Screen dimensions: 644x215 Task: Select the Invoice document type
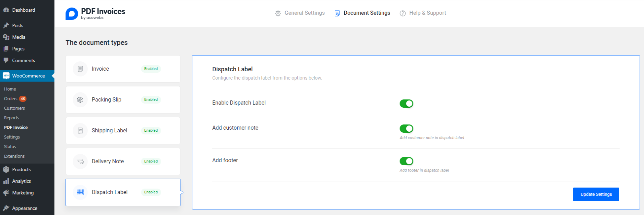point(123,69)
